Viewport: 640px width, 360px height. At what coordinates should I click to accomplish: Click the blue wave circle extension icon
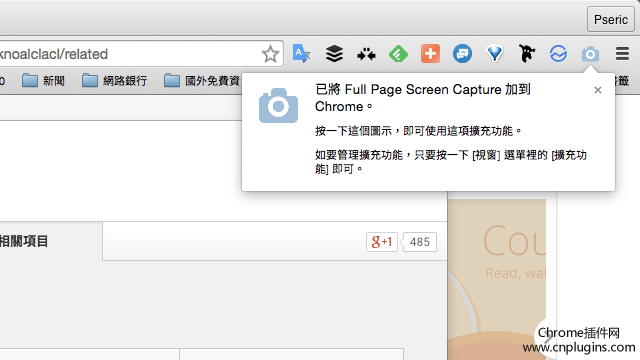point(558,53)
